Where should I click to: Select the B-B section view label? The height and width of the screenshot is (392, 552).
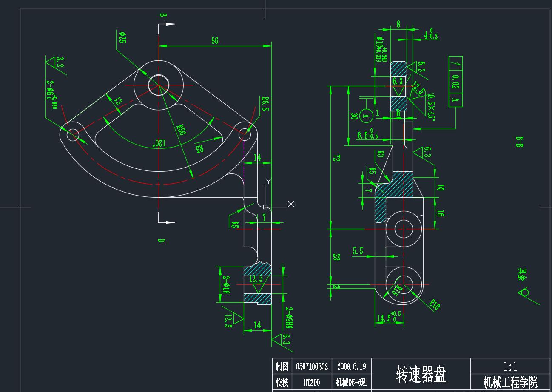[519, 142]
